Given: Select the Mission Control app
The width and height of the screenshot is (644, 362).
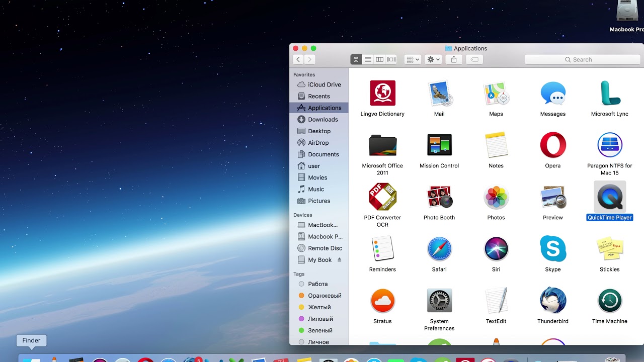Looking at the screenshot, I should tap(439, 145).
